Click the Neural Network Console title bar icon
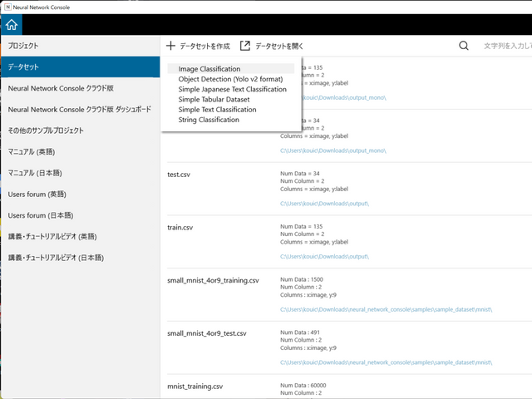Screen dimensions: 532x399 click(7, 7)
